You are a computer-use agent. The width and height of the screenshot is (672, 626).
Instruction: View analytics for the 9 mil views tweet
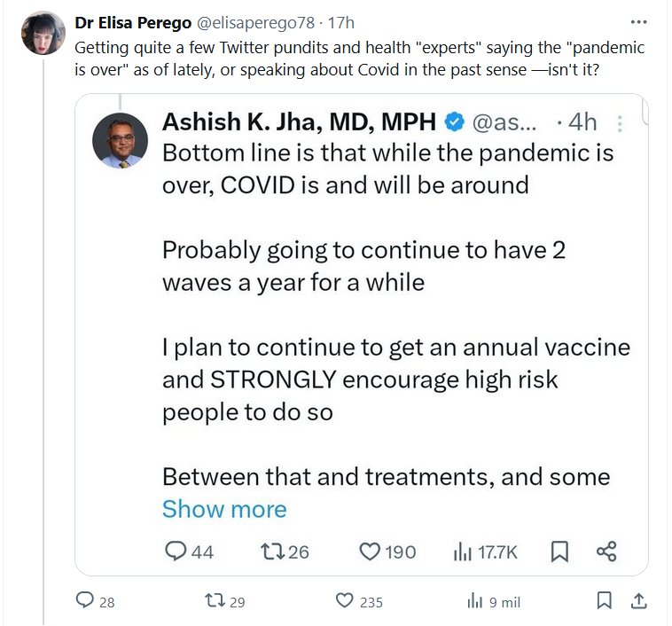pyautogui.click(x=474, y=601)
